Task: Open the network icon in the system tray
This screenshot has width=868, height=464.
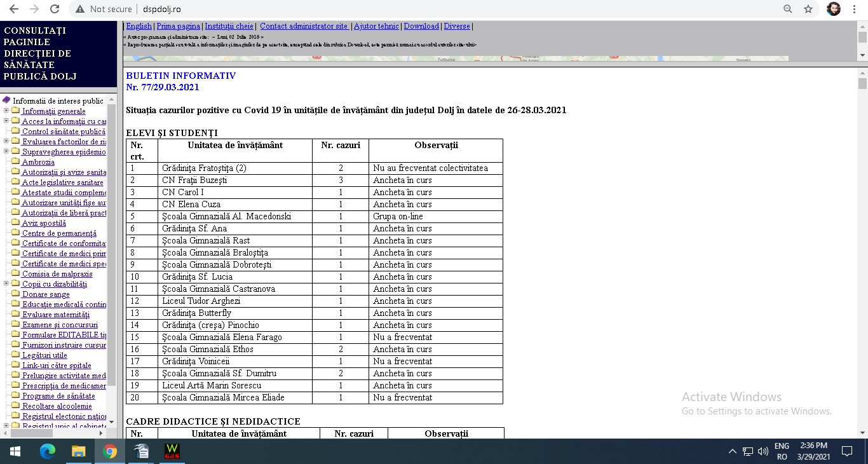Action: [748, 451]
